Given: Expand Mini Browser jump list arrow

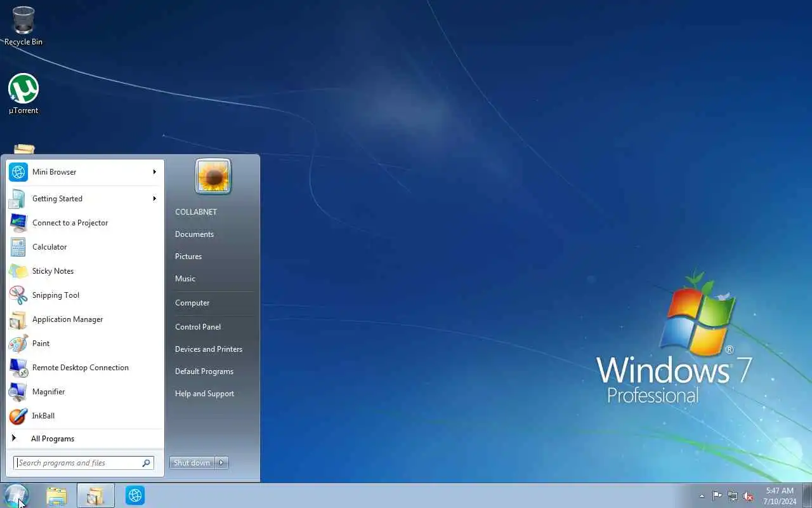Looking at the screenshot, I should coord(154,172).
